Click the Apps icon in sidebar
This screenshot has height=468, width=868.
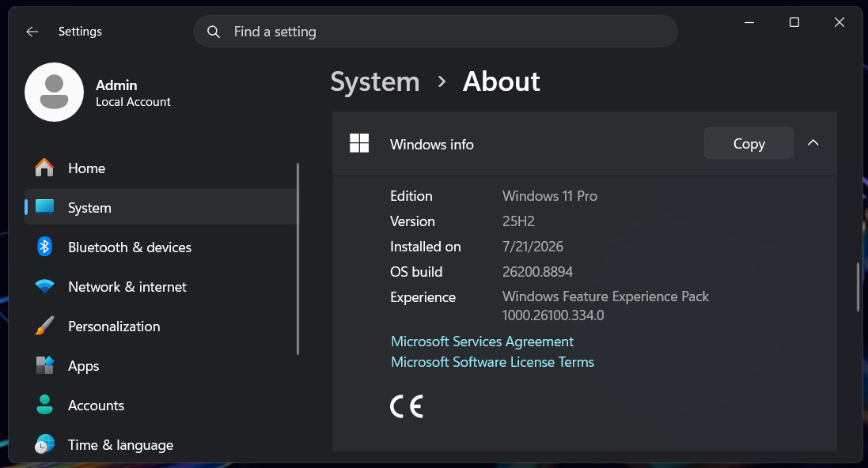tap(44, 365)
